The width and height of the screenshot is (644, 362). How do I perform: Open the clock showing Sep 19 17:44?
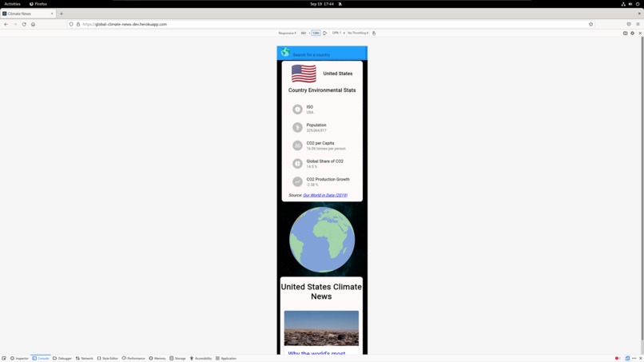(322, 4)
